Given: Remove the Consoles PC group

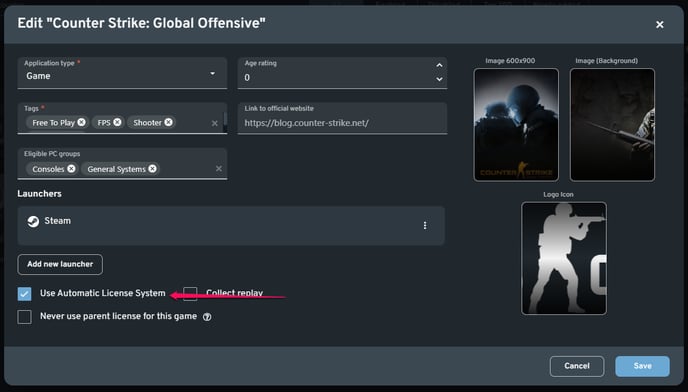Looking at the screenshot, I should tap(71, 169).
